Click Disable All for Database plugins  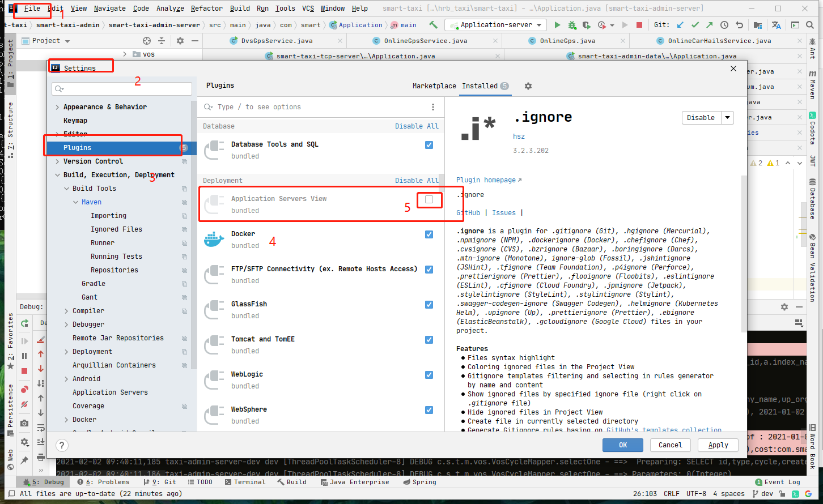(417, 126)
